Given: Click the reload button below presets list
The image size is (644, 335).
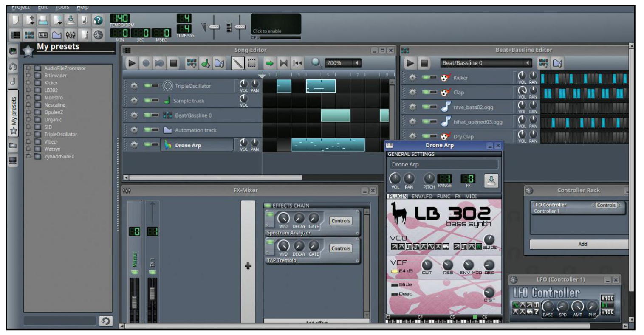Looking at the screenshot, I should click(x=105, y=321).
